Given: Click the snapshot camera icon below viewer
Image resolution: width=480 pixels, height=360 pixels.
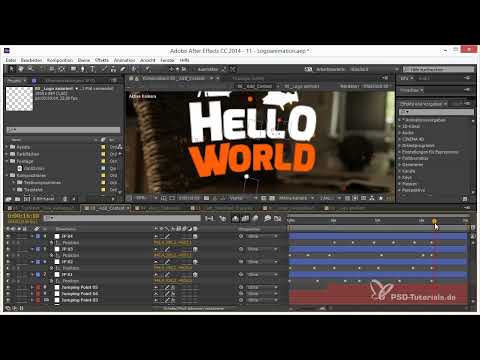Looking at the screenshot, I should (207, 198).
